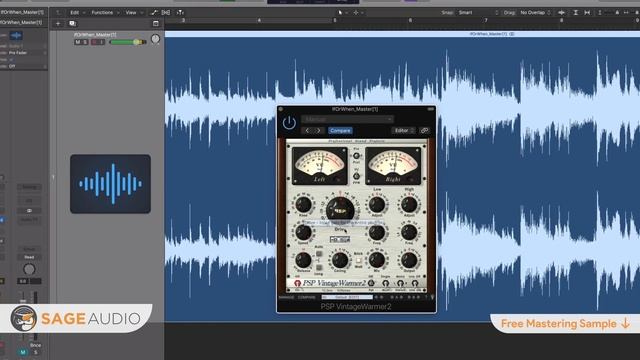Toggle the Long release button
Screen dimensions: 640x360
(x=319, y=268)
